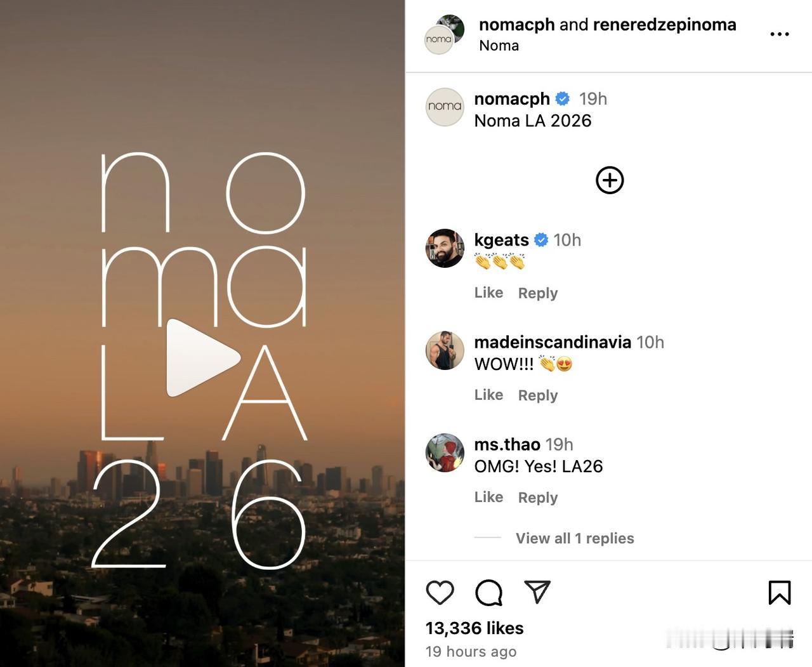The width and height of the screenshot is (812, 667).
Task: View the 13,336 likes list
Action: tap(475, 628)
